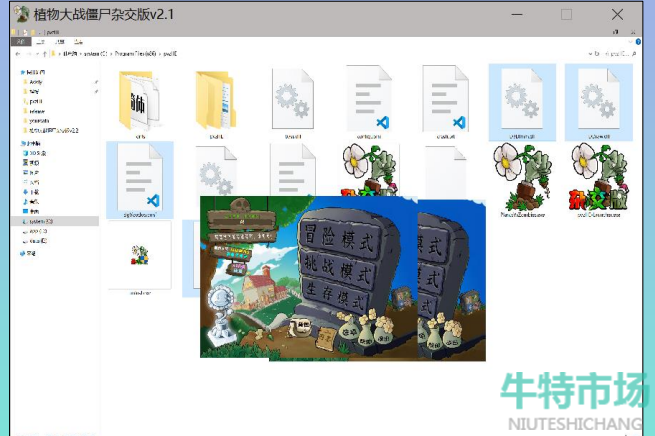Go back with the left arrow
The image size is (655, 436).
(x=18, y=54)
